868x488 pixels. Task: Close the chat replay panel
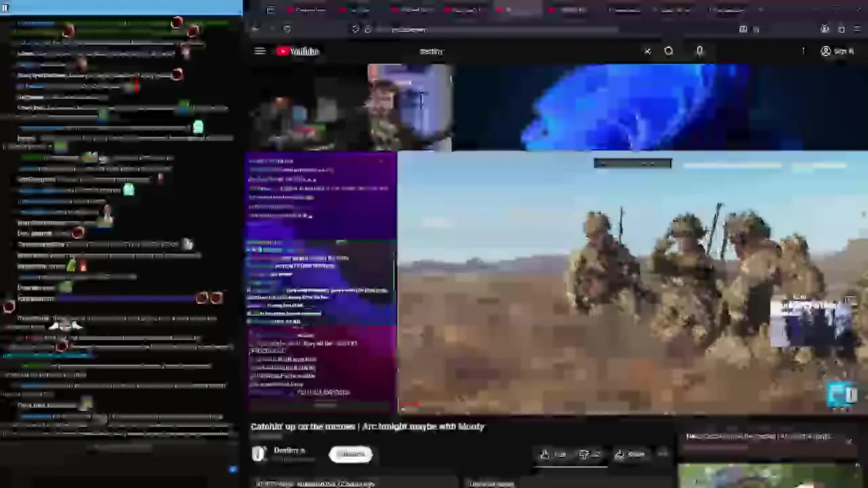pyautogui.click(x=849, y=441)
